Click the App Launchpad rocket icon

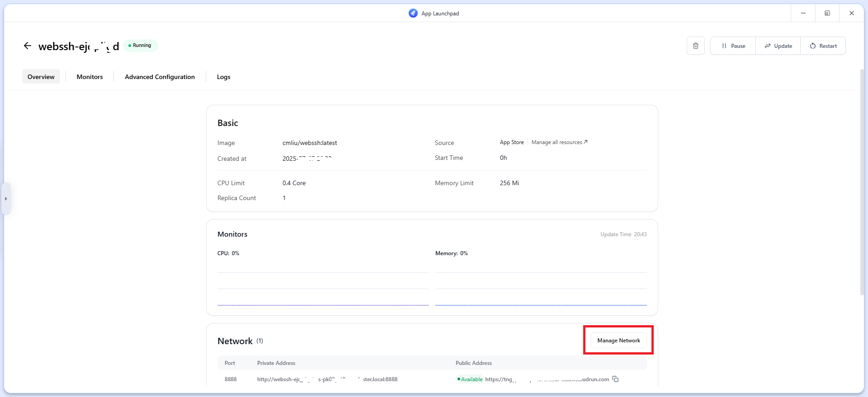413,13
